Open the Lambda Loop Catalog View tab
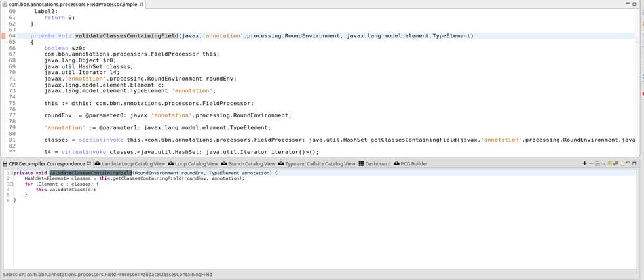Image resolution: width=644 pixels, height=280 pixels. (x=130, y=164)
